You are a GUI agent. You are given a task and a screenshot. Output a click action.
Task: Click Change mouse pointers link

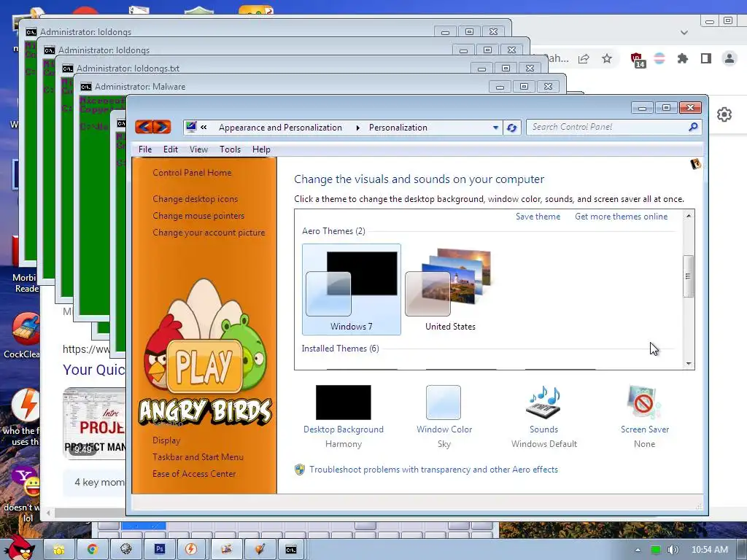click(x=198, y=216)
